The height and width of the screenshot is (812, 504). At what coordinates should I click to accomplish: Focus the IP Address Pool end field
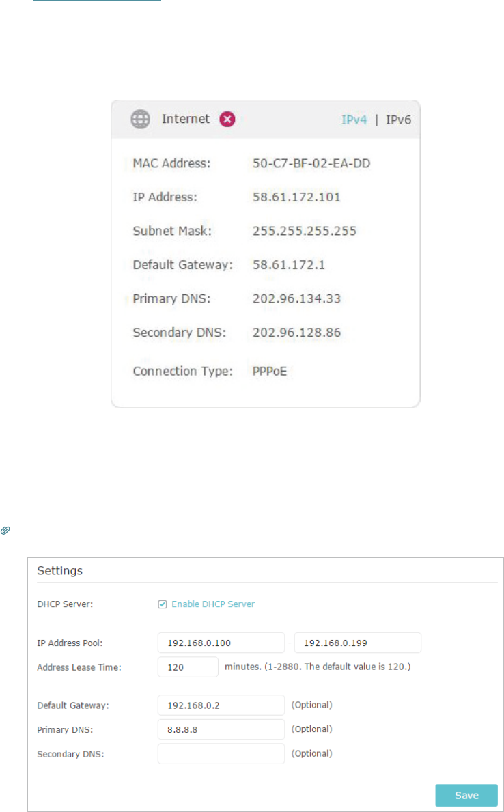click(357, 643)
